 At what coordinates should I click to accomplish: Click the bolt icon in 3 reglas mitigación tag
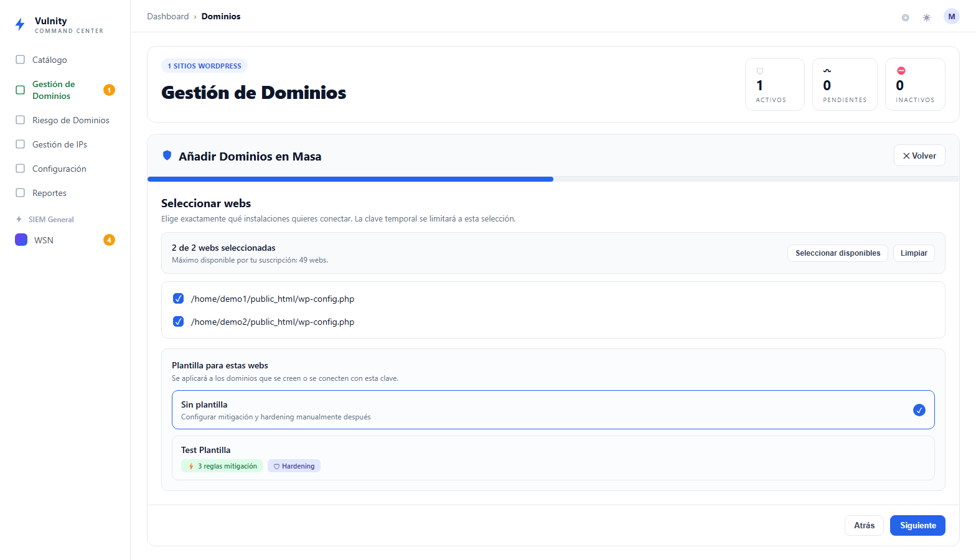point(191,466)
